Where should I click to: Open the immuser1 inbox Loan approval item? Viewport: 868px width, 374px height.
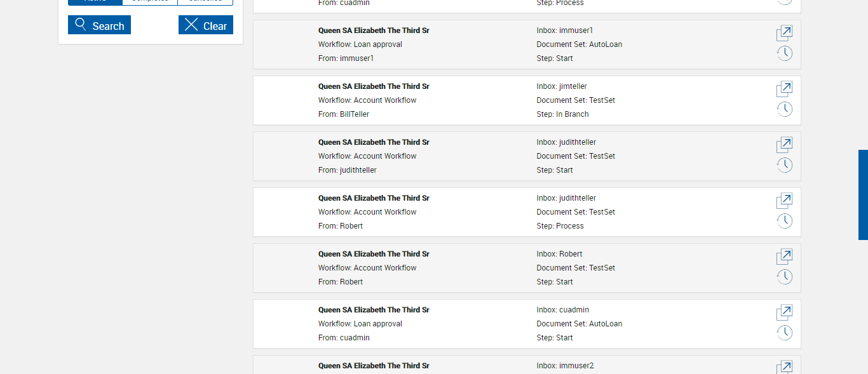click(x=784, y=33)
